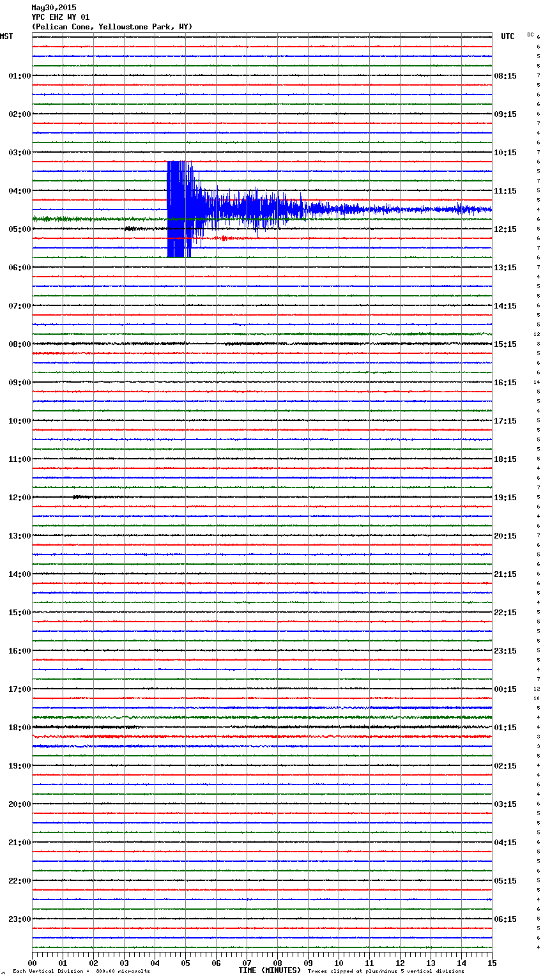The image size is (543, 980).
Task: Click the DC column header
Action: click(530, 34)
